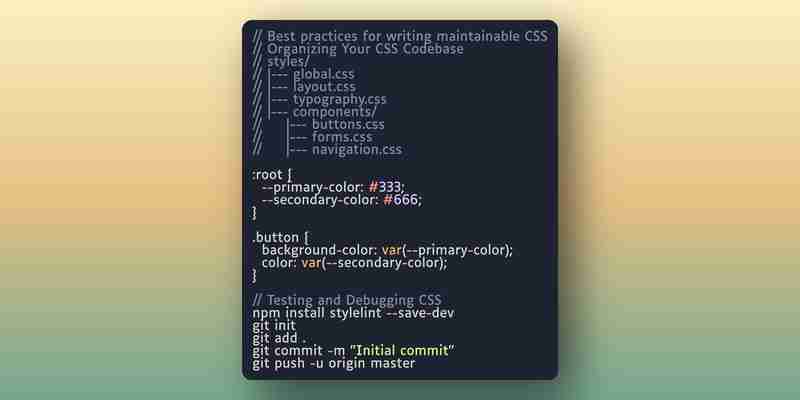Click the .button selector line

click(280, 238)
